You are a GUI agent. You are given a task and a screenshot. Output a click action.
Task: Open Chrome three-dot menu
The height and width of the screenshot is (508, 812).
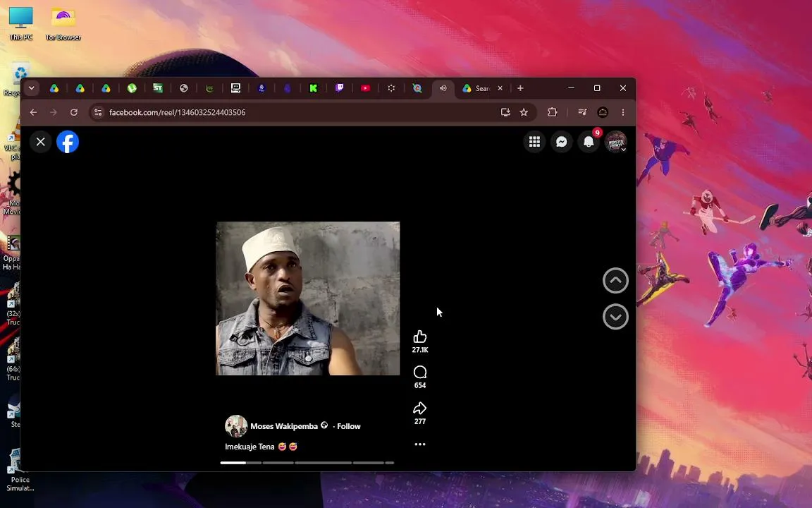point(623,112)
